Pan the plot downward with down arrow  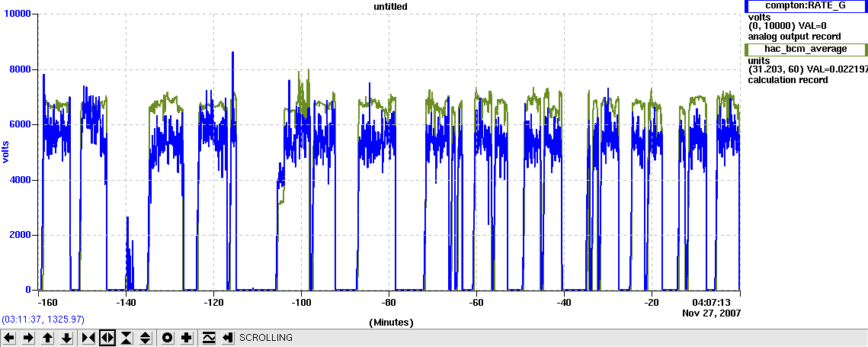[66, 338]
